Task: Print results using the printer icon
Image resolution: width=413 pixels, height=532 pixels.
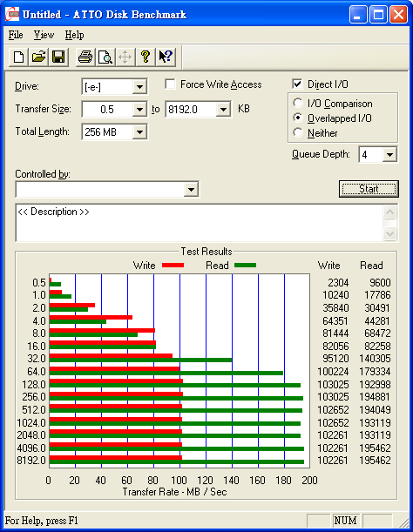Action: pos(85,57)
